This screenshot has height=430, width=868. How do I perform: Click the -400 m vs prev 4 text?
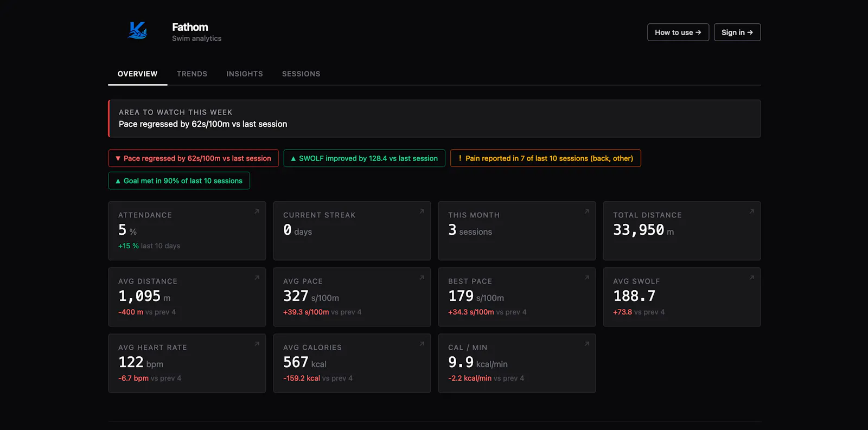point(147,312)
